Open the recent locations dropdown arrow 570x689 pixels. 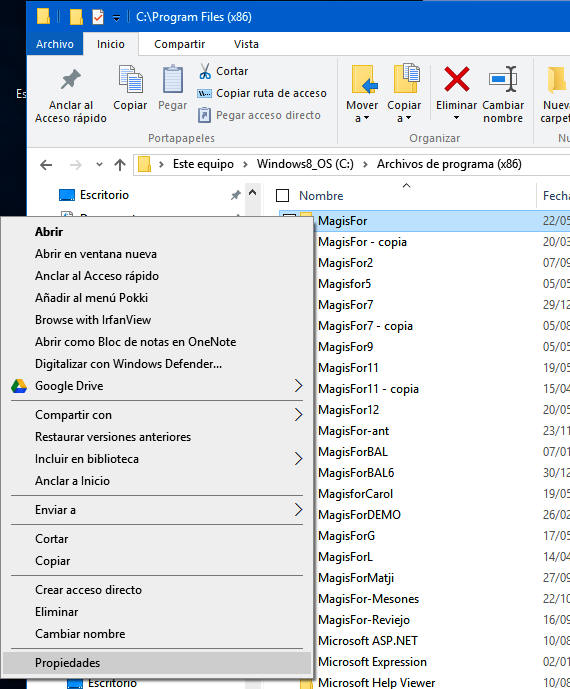pos(99,165)
